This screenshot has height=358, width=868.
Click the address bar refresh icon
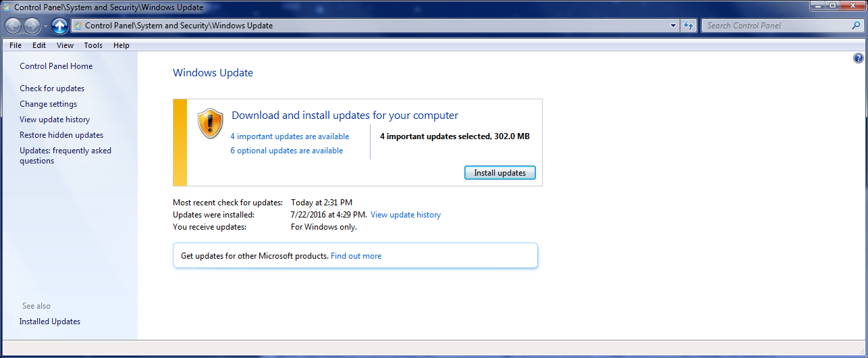(688, 26)
